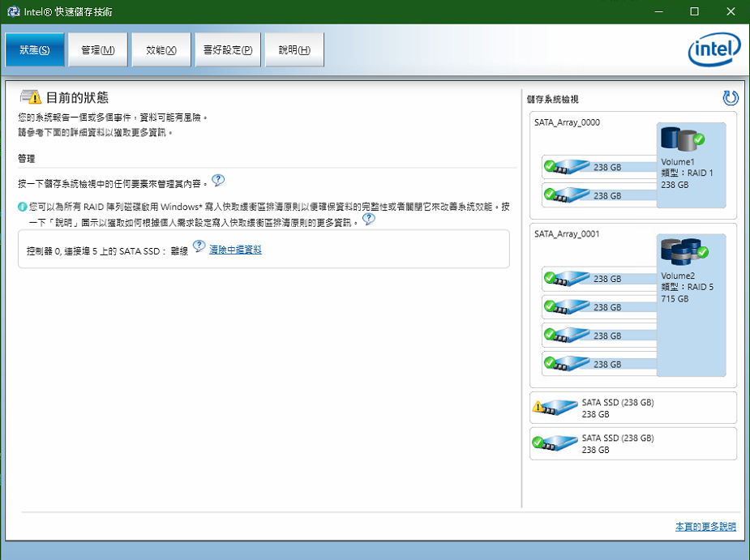Click help icon next to 離線 status
This screenshot has height=560, width=750.
click(x=199, y=246)
